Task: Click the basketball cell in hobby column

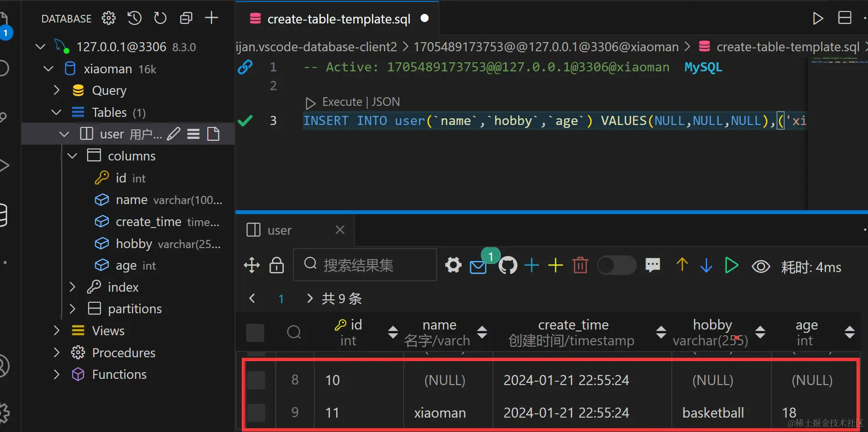Action: tap(713, 413)
